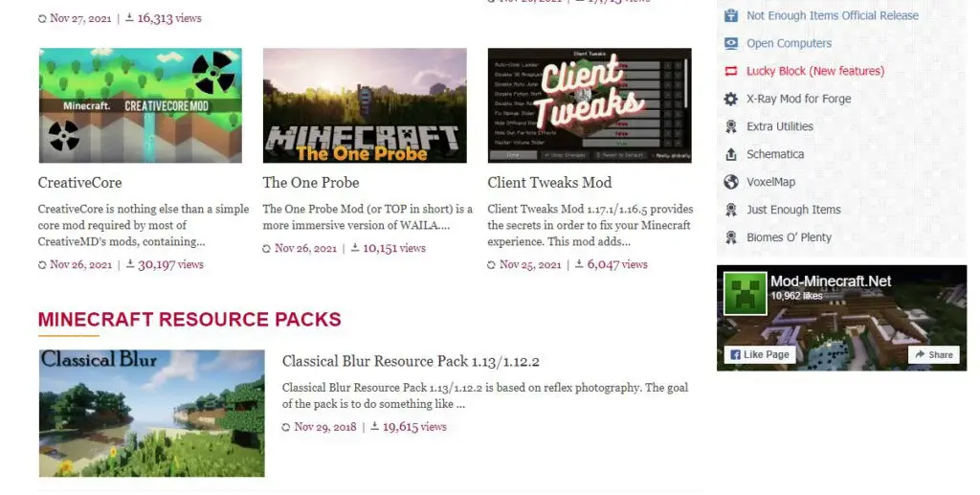
Task: Open the Just Enough Items sidebar link
Action: point(793,210)
